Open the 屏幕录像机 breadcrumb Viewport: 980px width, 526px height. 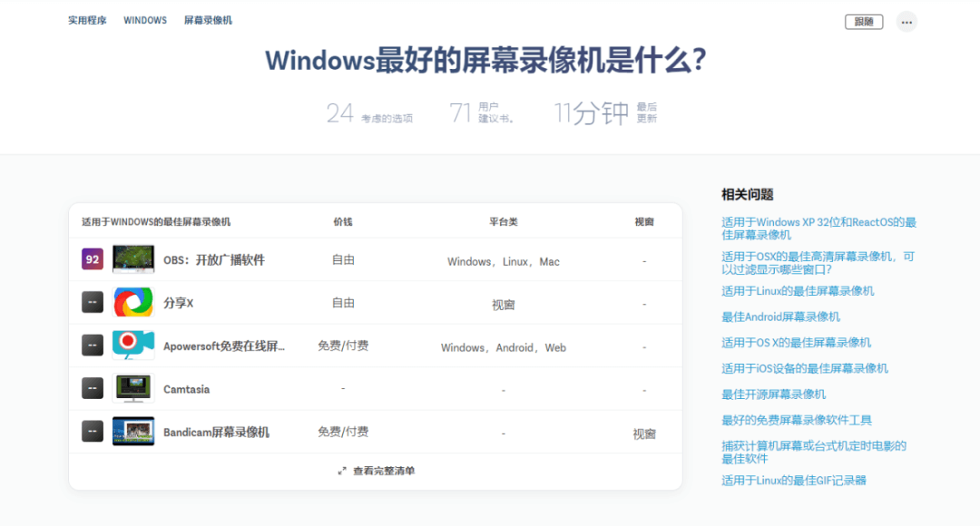(x=208, y=20)
